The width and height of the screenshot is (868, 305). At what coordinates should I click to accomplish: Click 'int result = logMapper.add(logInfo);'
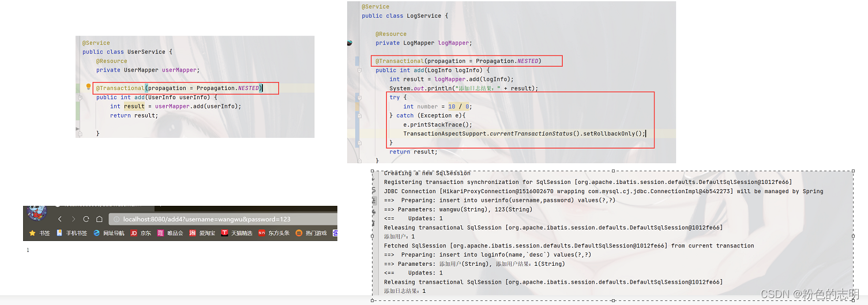pyautogui.click(x=452, y=79)
